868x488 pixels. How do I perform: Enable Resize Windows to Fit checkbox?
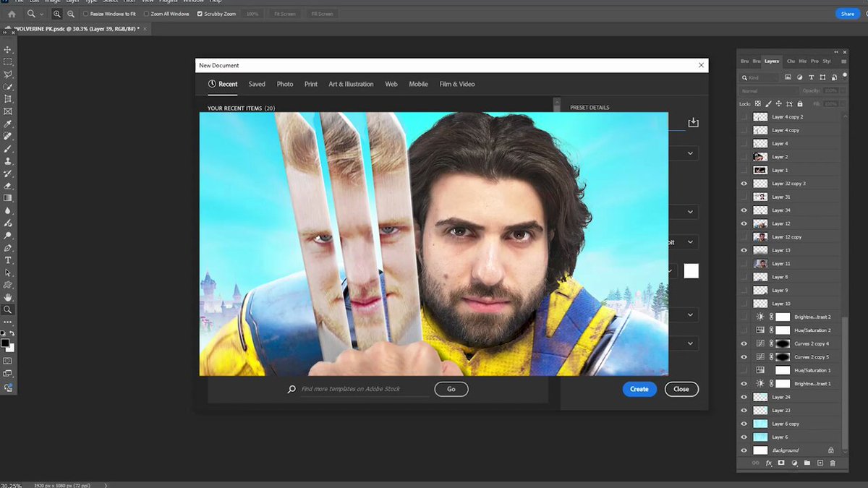tap(86, 14)
